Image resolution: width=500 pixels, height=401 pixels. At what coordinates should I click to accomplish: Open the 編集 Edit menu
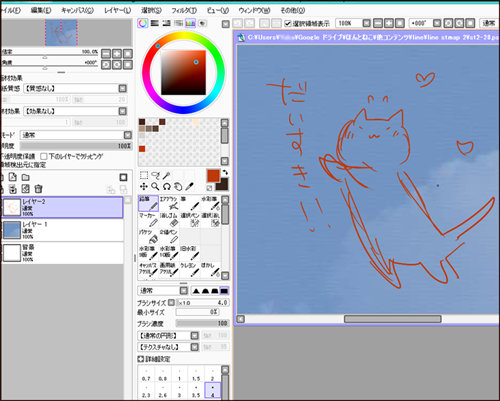41,10
